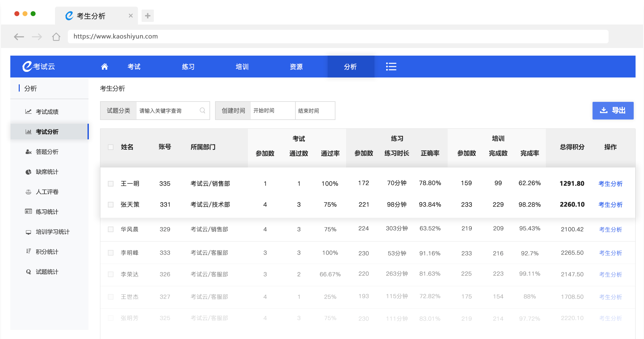Screen dimensions: 644x339
Task: Switch to the 培训 navigation tab
Action: tap(242, 67)
